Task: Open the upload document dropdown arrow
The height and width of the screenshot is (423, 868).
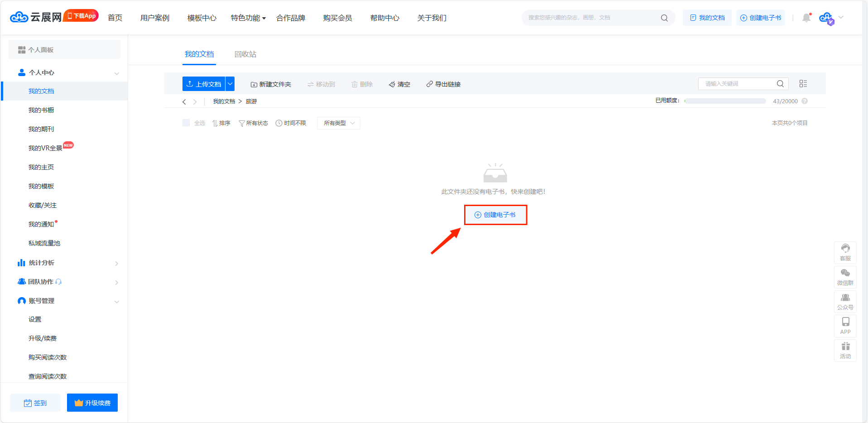Action: 230,84
